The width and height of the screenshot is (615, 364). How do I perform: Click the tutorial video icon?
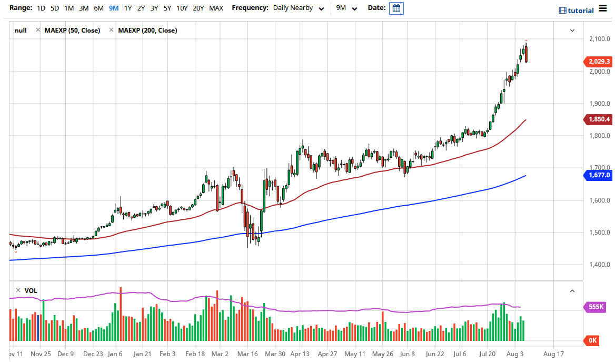[562, 11]
